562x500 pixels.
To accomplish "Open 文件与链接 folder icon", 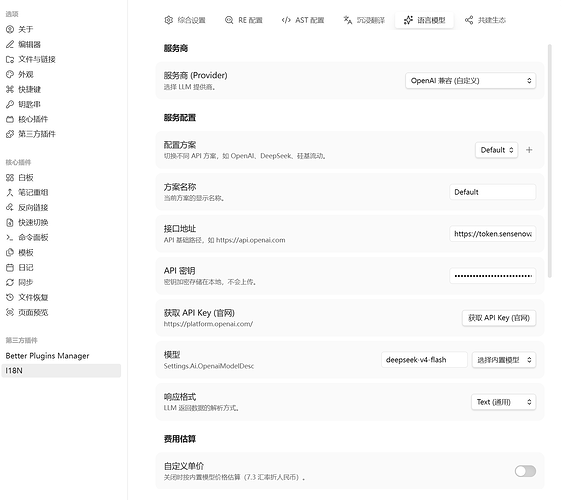I will click(10, 59).
